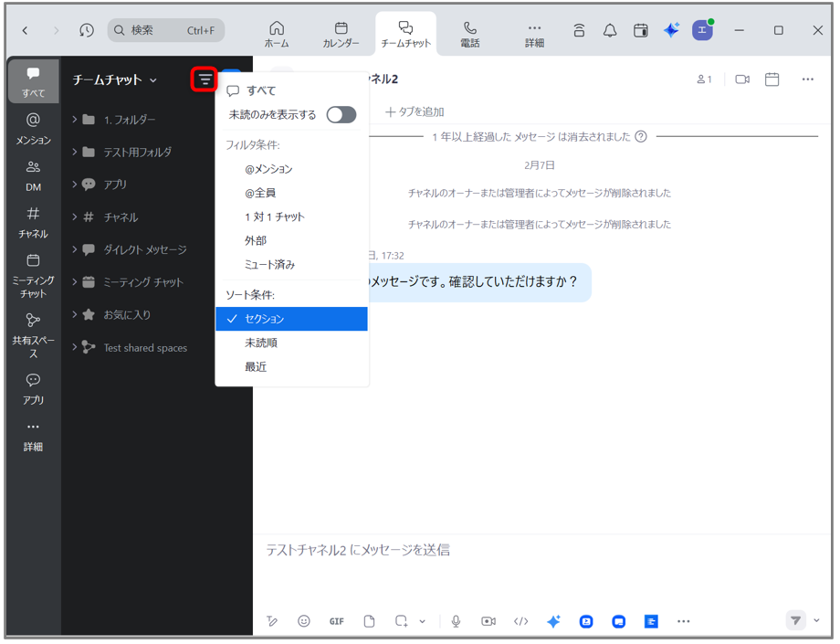Open notifications bell icon

coord(610,30)
